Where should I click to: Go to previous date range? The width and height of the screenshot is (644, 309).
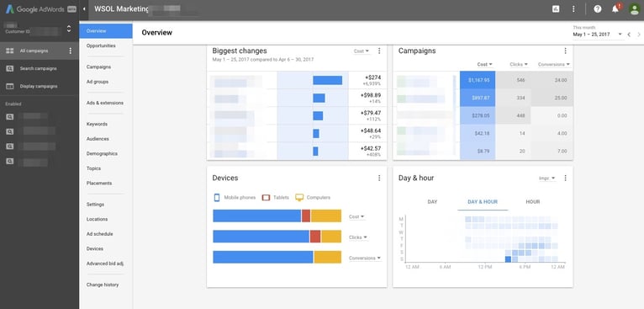point(629,35)
